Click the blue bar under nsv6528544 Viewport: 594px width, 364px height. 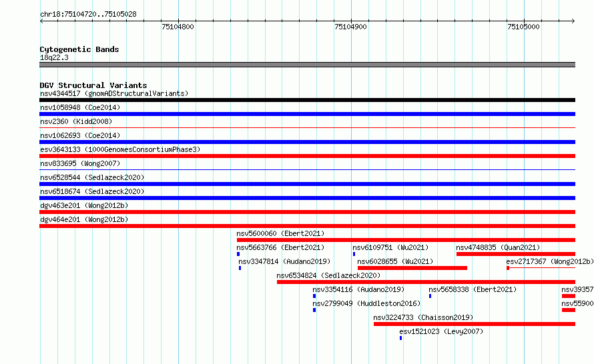pos(307,184)
